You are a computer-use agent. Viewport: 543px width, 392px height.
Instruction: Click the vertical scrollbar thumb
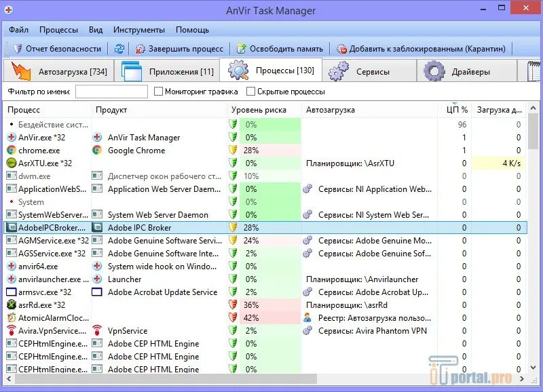tap(533, 132)
